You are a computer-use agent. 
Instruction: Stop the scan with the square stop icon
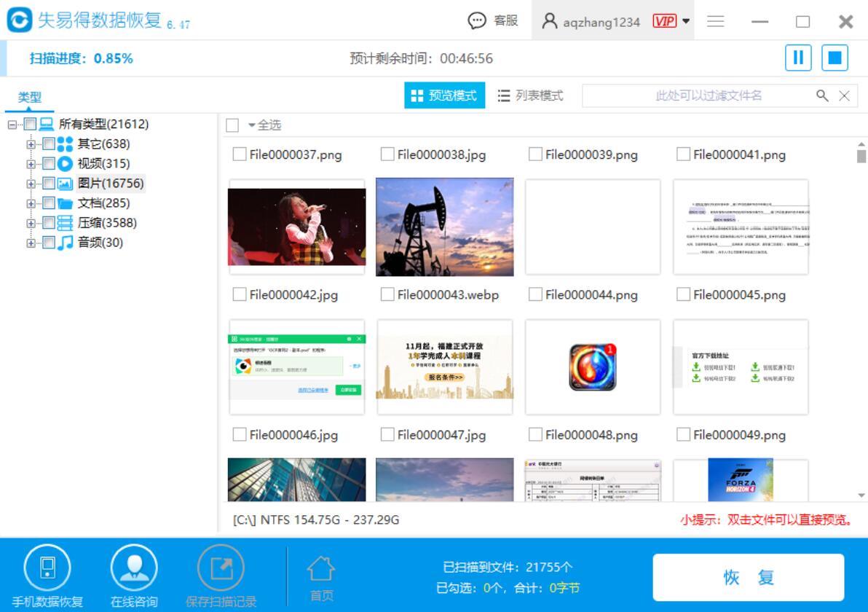click(835, 58)
